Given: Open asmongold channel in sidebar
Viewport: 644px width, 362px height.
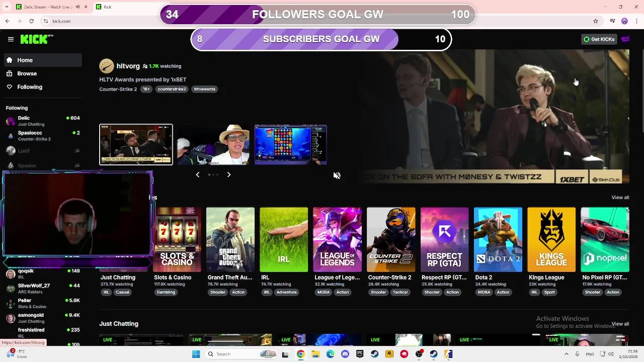Looking at the screenshot, I should pyautogui.click(x=43, y=318).
